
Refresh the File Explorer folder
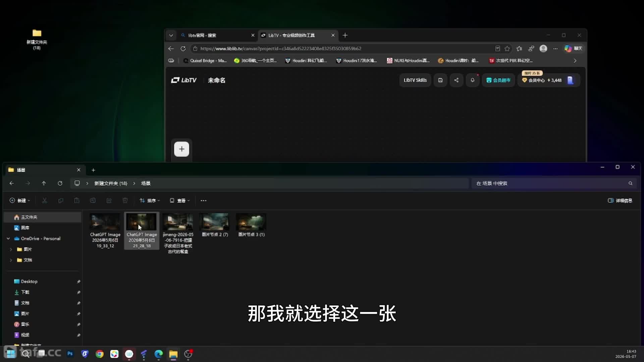(x=60, y=183)
